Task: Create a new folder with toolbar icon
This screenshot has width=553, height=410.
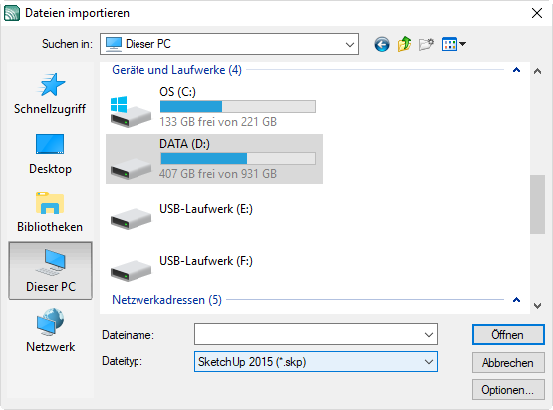Action: pyautogui.click(x=426, y=44)
